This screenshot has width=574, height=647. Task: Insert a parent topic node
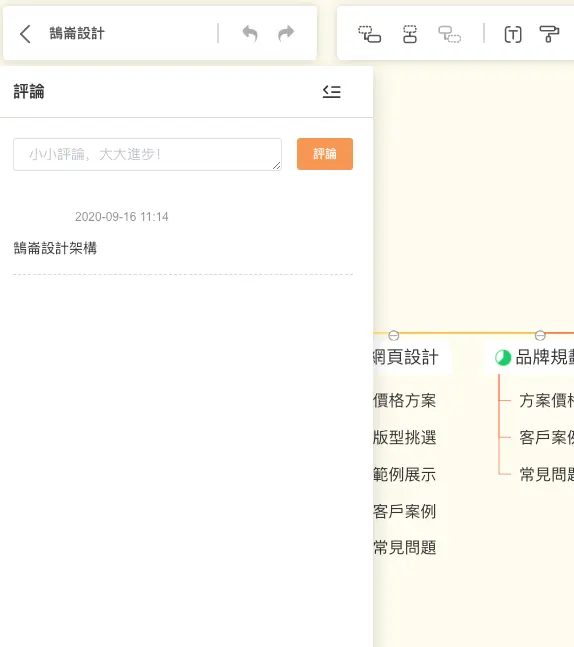(449, 34)
